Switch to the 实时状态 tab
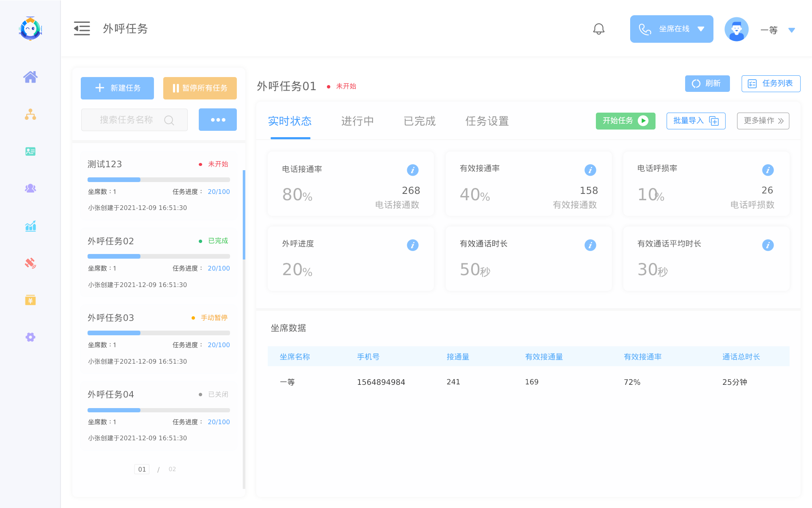812x508 pixels. (290, 121)
